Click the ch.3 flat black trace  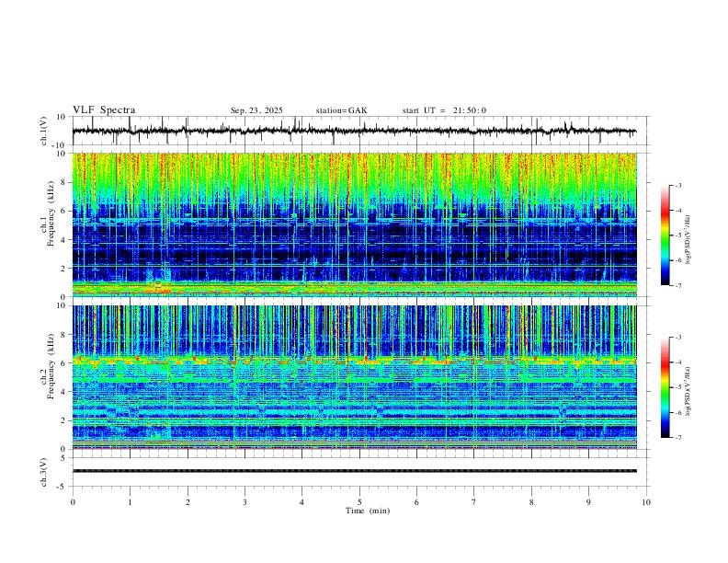tap(354, 471)
